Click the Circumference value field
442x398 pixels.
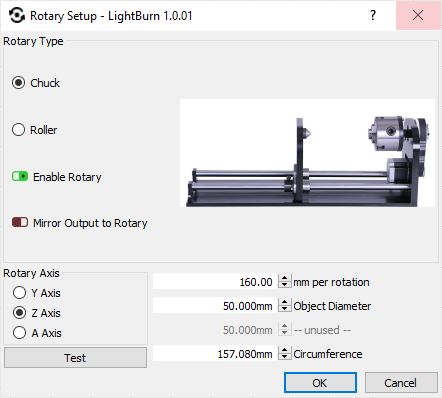[x=215, y=354]
